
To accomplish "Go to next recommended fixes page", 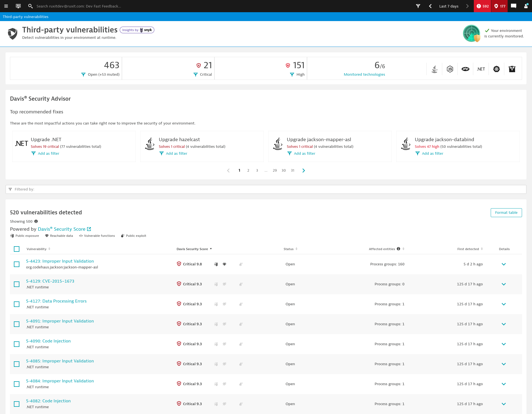I will click(x=304, y=171).
